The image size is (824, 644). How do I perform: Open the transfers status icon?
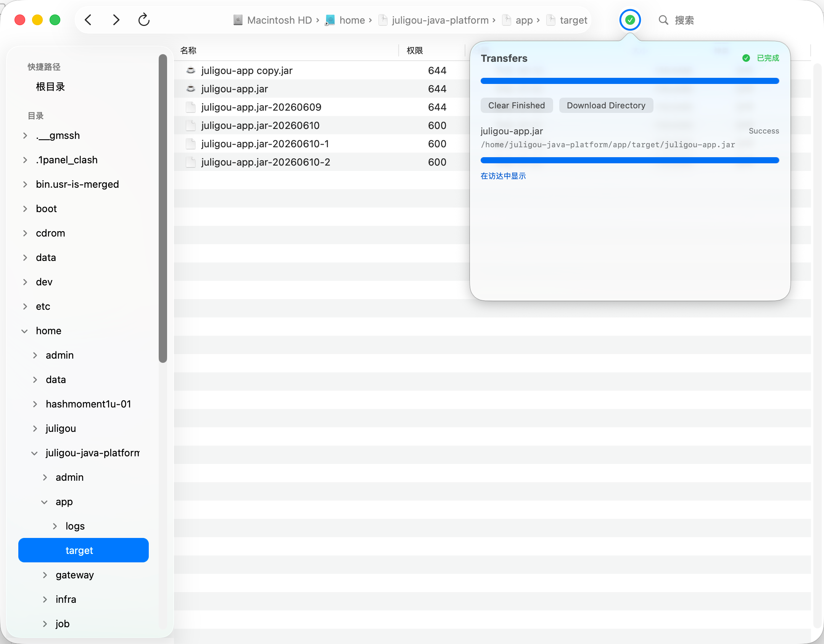630,20
